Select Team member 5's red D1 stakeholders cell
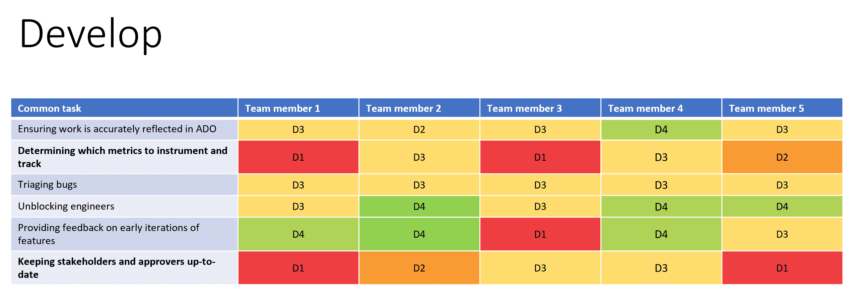Viewport: 868px width, 305px height. coord(782,268)
